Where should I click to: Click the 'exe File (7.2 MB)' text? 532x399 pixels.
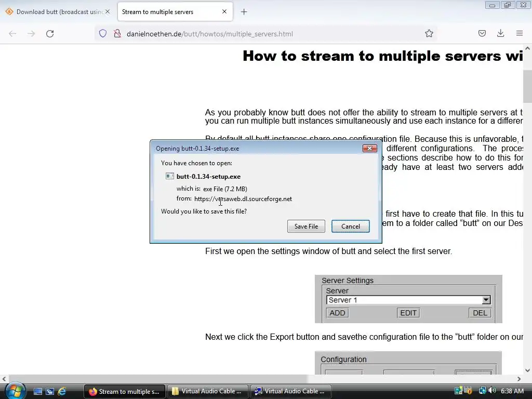tap(225, 189)
